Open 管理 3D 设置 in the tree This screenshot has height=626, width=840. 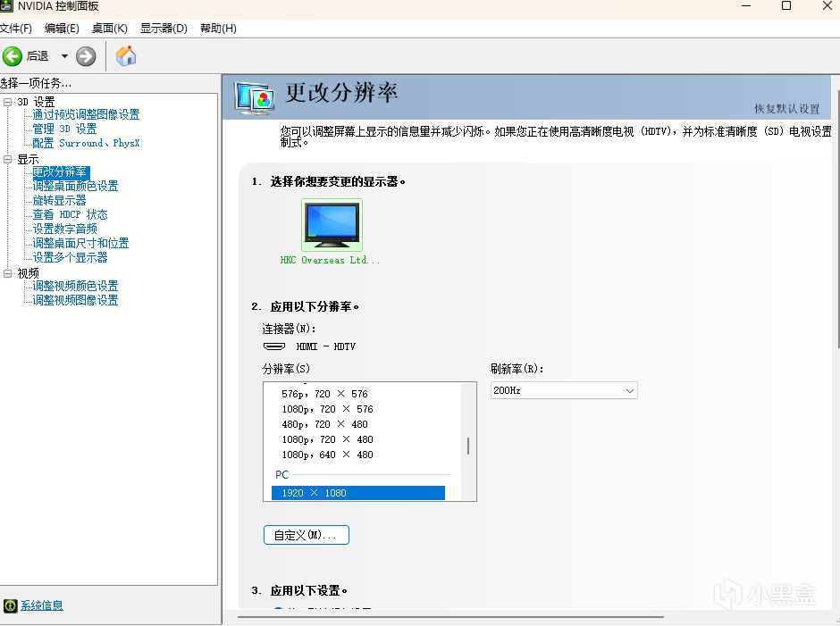pyautogui.click(x=64, y=129)
